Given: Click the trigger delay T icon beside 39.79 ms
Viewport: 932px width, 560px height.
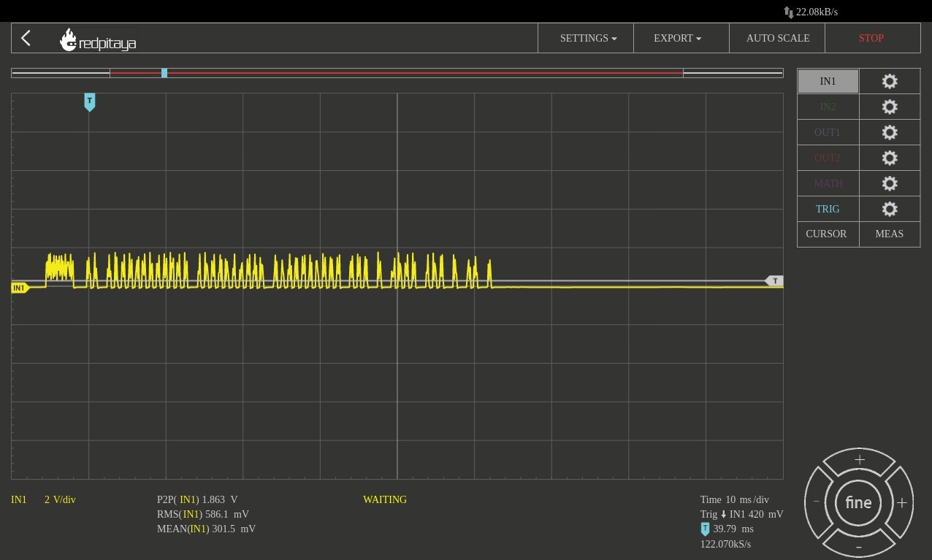Looking at the screenshot, I should tap(705, 529).
